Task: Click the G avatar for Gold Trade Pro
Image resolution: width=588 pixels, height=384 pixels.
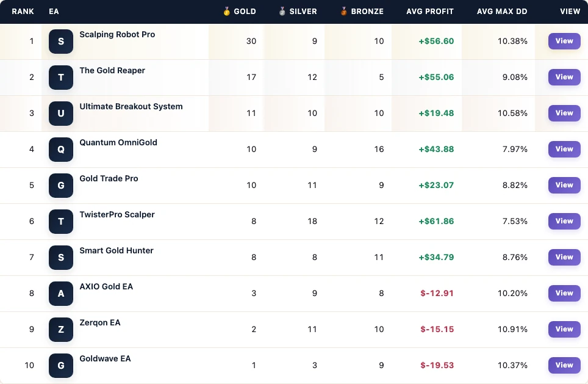Action: (x=61, y=186)
